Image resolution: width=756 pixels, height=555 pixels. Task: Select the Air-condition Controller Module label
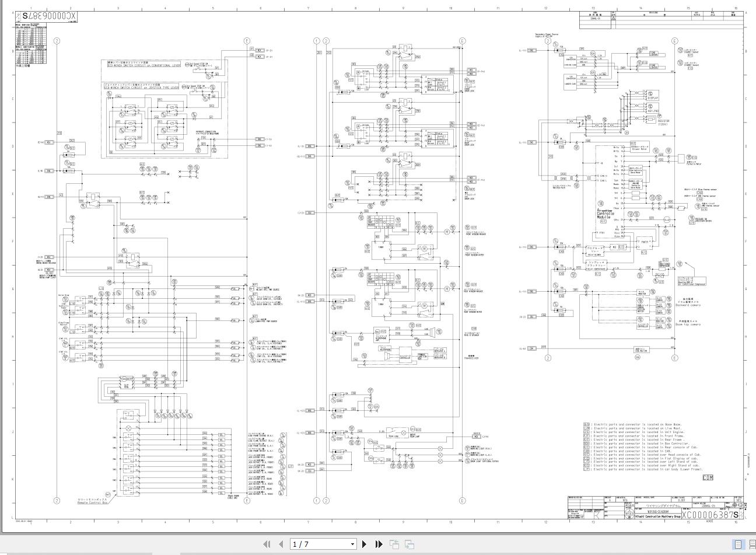(603, 214)
